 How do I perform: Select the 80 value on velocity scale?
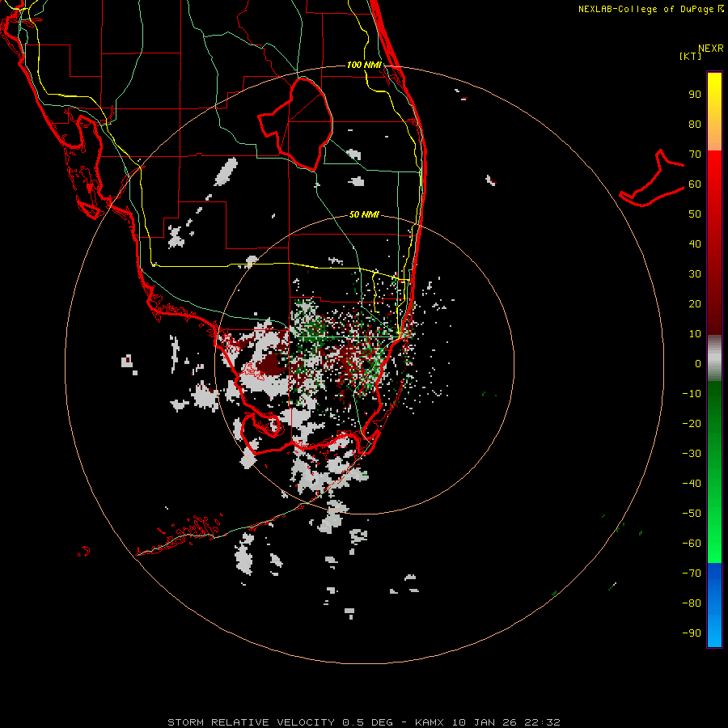click(695, 124)
